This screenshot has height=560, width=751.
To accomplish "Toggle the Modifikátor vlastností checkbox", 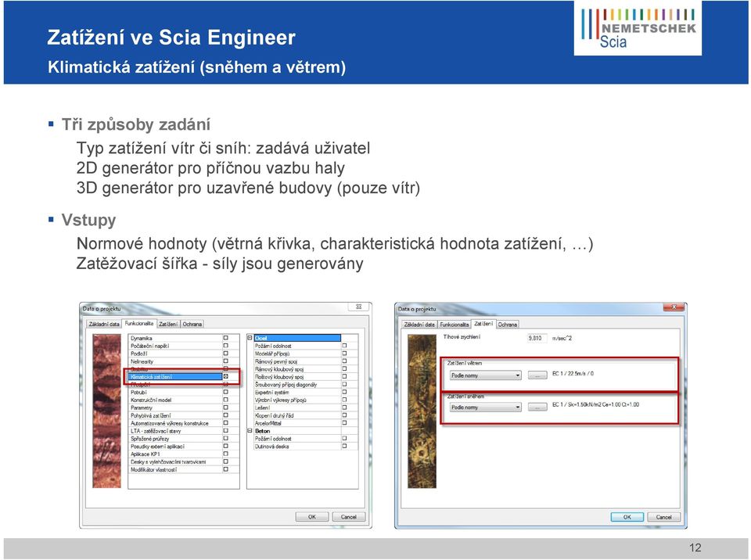I will tap(225, 469).
